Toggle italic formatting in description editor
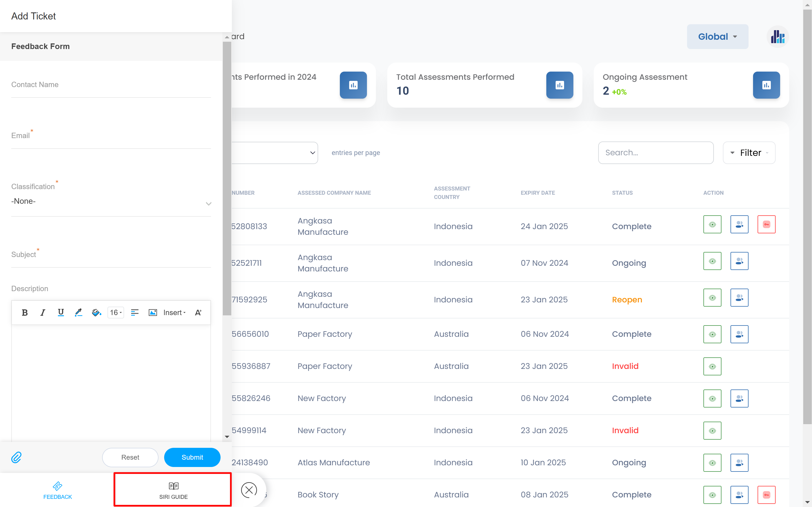The image size is (812, 507). 43,313
